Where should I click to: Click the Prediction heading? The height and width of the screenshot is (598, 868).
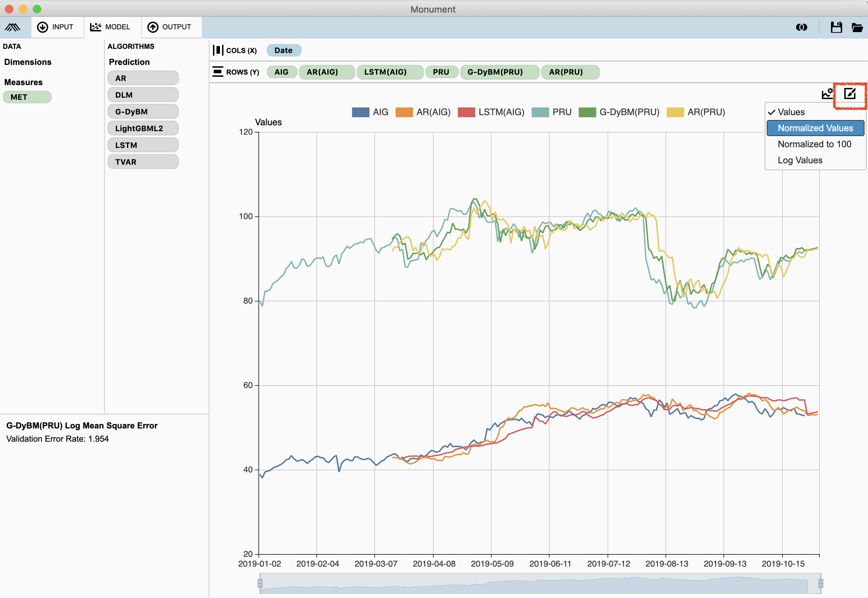(129, 62)
